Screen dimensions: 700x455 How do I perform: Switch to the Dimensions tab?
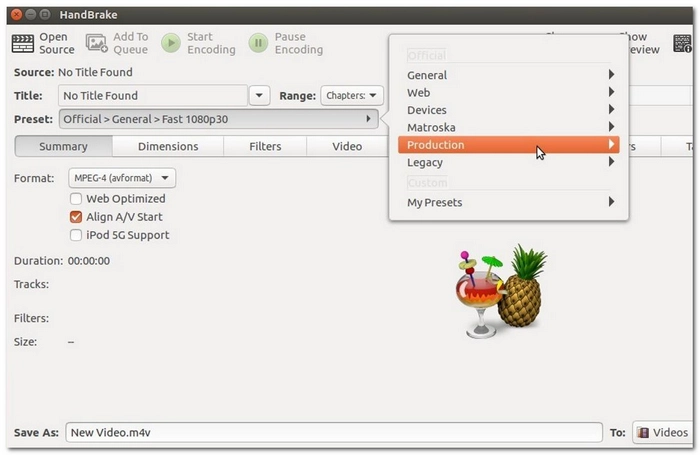(x=168, y=146)
